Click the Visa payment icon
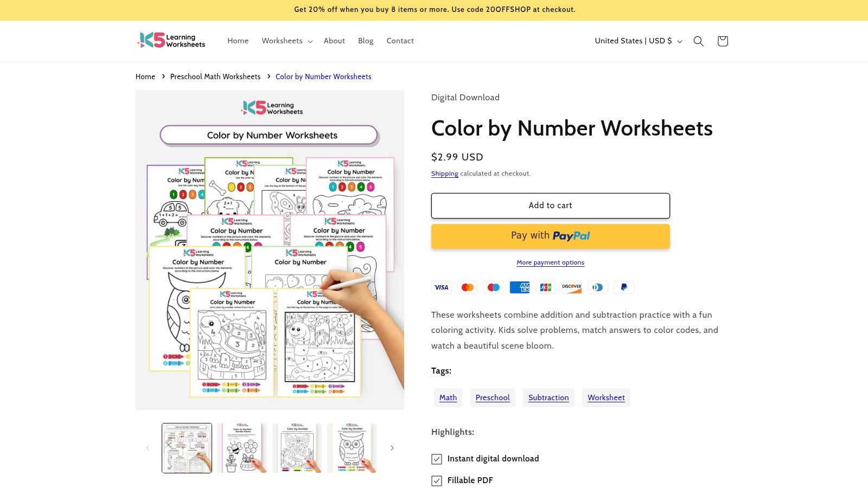The width and height of the screenshot is (868, 488). 442,287
